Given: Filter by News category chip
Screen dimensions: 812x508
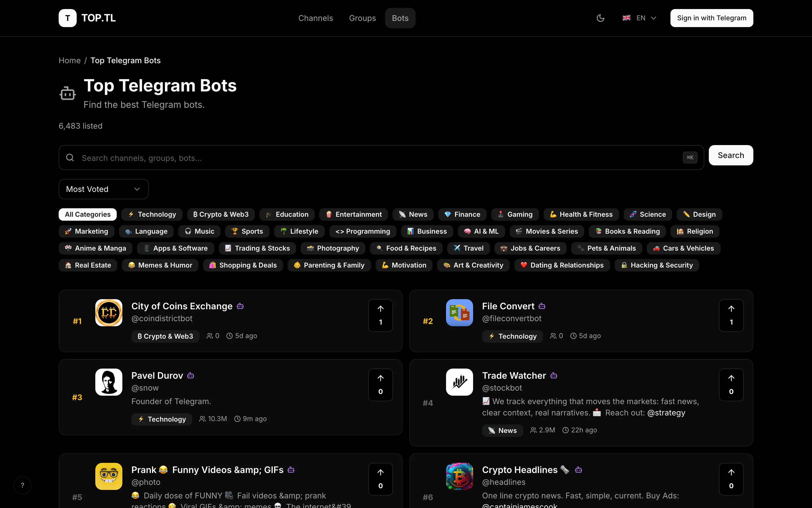Looking at the screenshot, I should click(413, 214).
